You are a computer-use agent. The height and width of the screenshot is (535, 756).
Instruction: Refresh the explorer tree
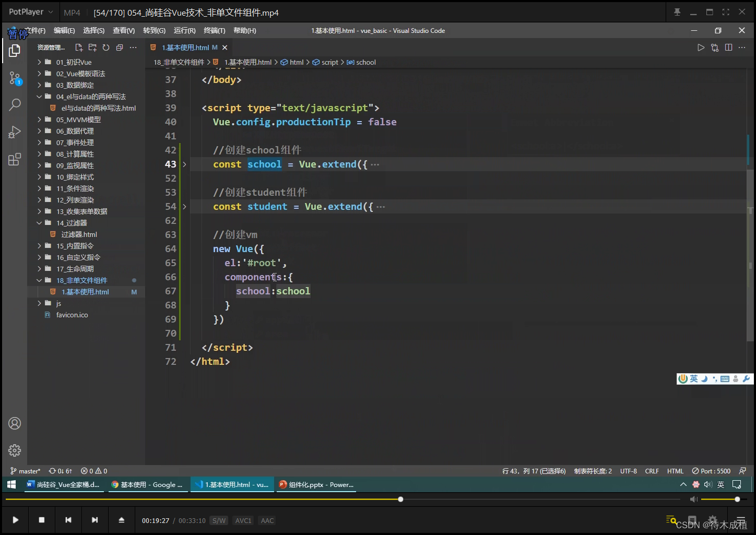(x=106, y=47)
